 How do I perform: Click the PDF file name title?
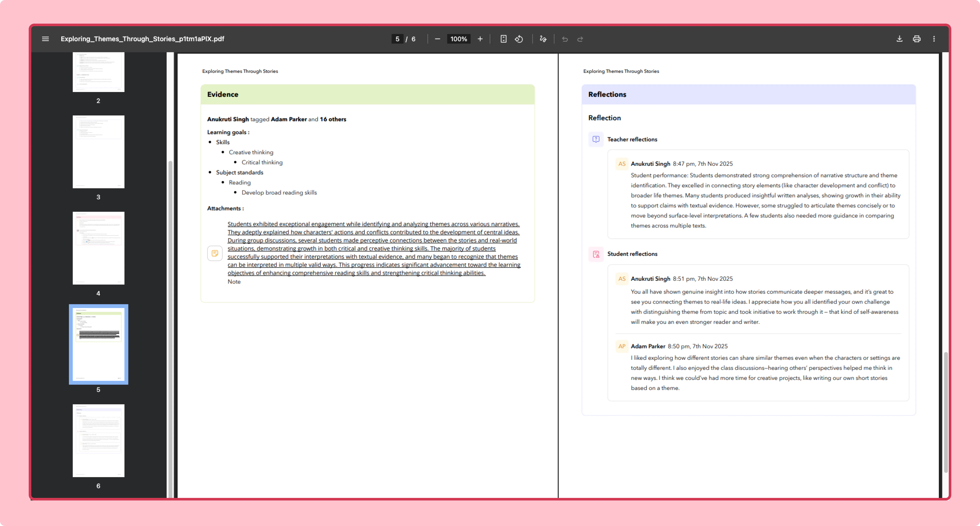pos(142,39)
